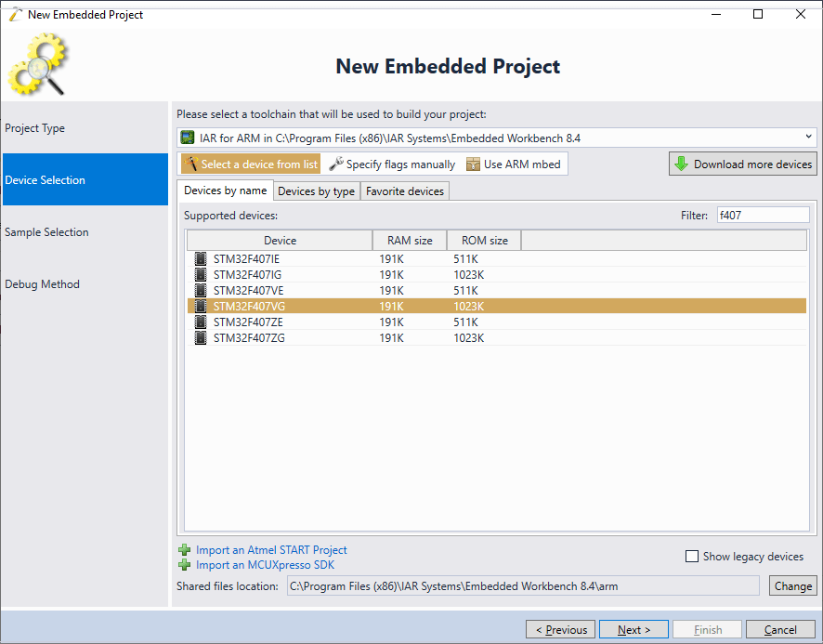Click the Shared files location path field
The image size is (823, 644).
pyautogui.click(x=523, y=585)
